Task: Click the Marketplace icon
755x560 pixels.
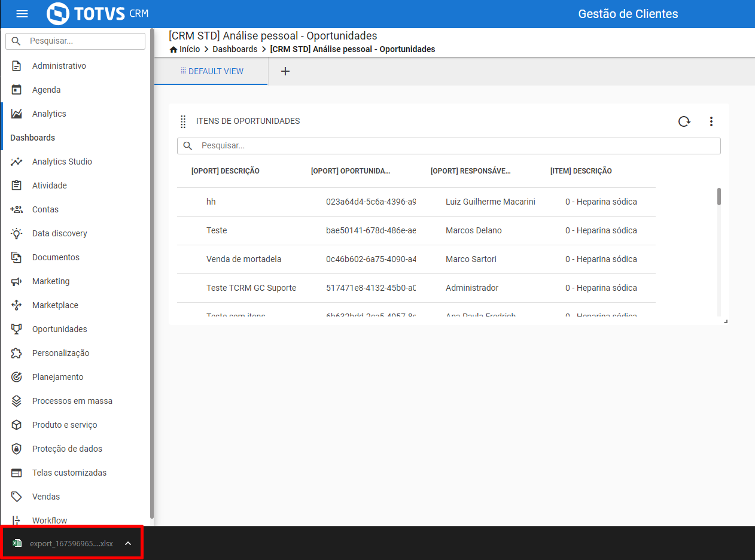Action: pos(17,305)
